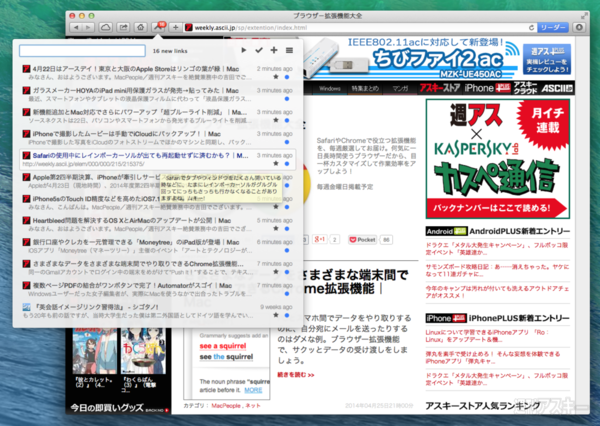Open the Safari rainbow cursor article link
The image size is (600, 426).
click(140, 155)
